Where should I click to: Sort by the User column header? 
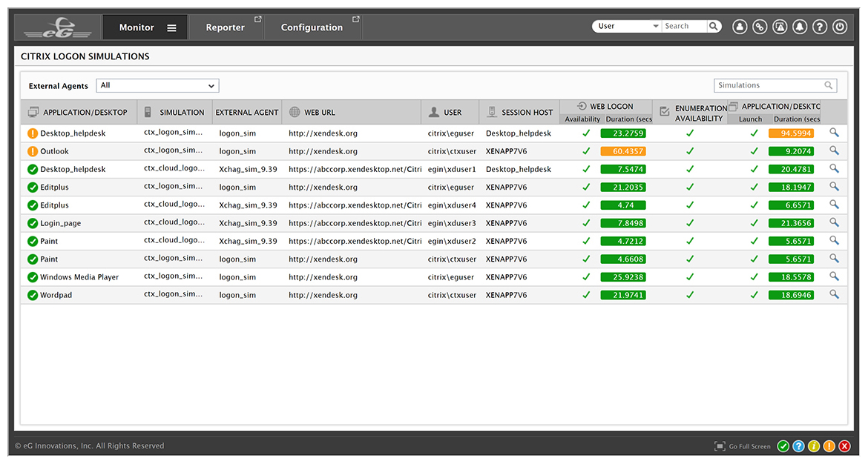(x=450, y=112)
